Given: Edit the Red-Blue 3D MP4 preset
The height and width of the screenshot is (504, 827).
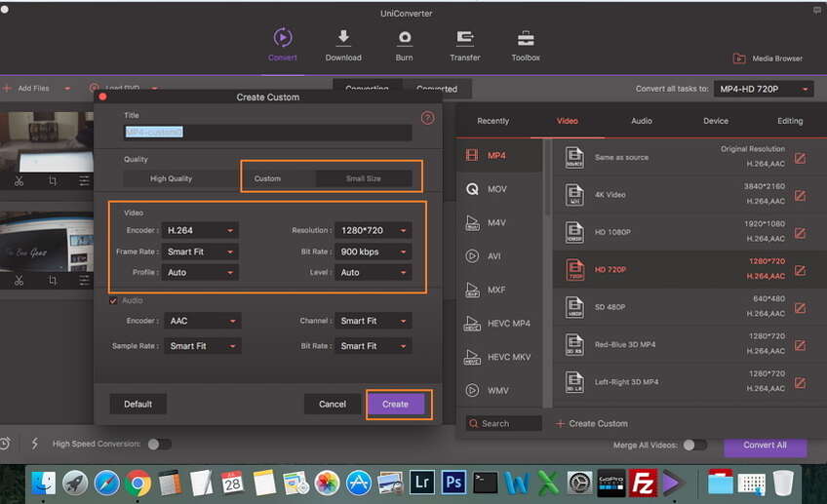Looking at the screenshot, I should [x=800, y=345].
